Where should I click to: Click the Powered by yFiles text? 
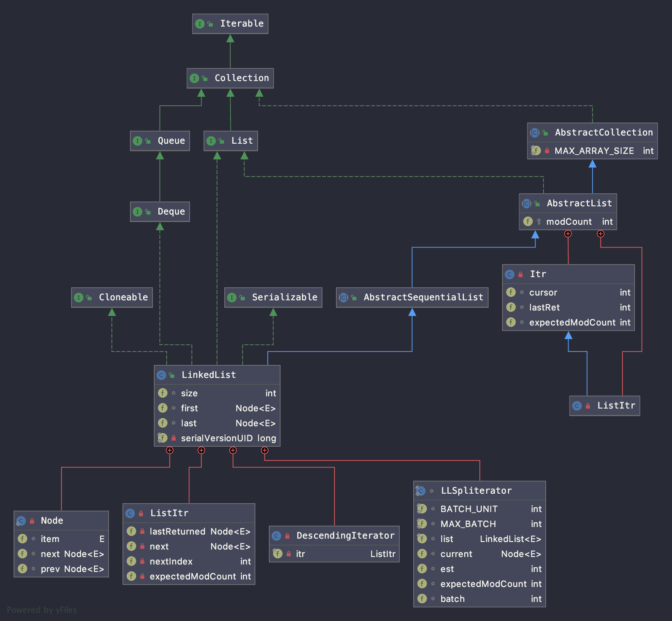coord(42,610)
